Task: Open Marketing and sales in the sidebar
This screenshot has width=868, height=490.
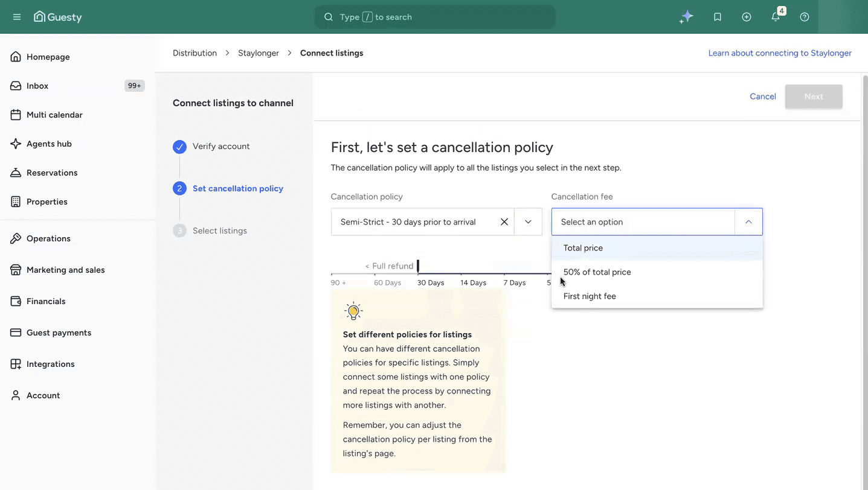Action: 66,270
